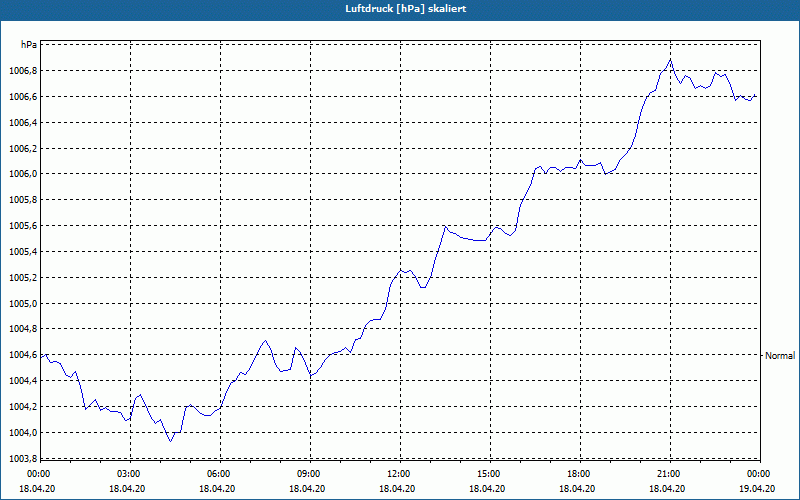Click the 18.04.20 date under 15:00
Screen dimensions: 800x500
487,488
